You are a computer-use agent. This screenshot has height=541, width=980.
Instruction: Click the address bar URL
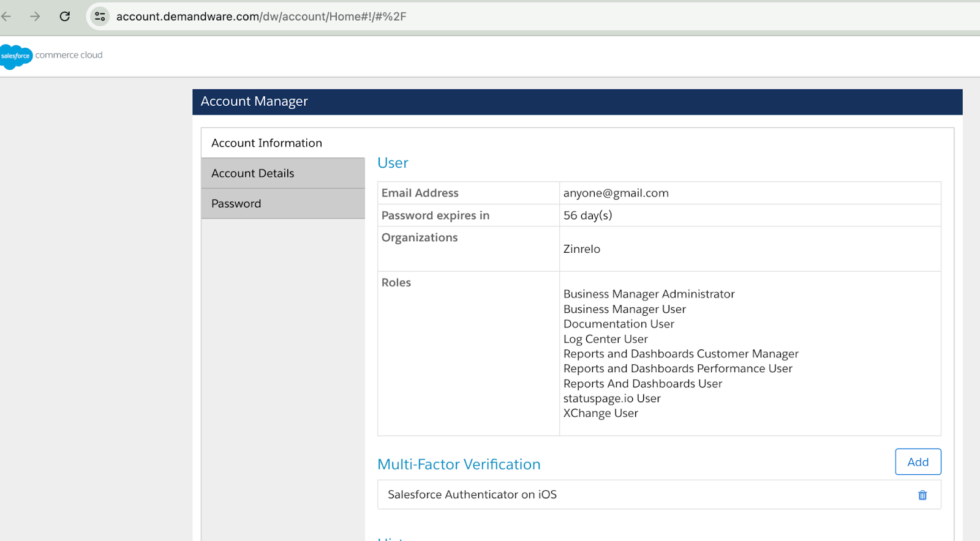coord(261,17)
